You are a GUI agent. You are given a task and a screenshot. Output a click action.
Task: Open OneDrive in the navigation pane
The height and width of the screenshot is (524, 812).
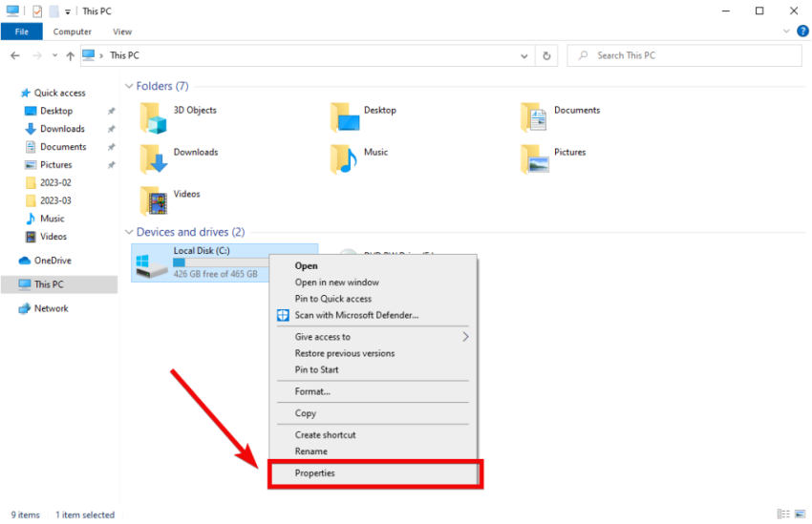point(53,261)
